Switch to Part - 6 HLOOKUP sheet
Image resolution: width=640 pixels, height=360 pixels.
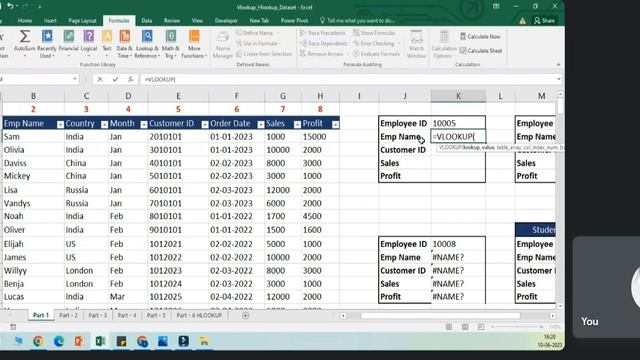coord(199,316)
